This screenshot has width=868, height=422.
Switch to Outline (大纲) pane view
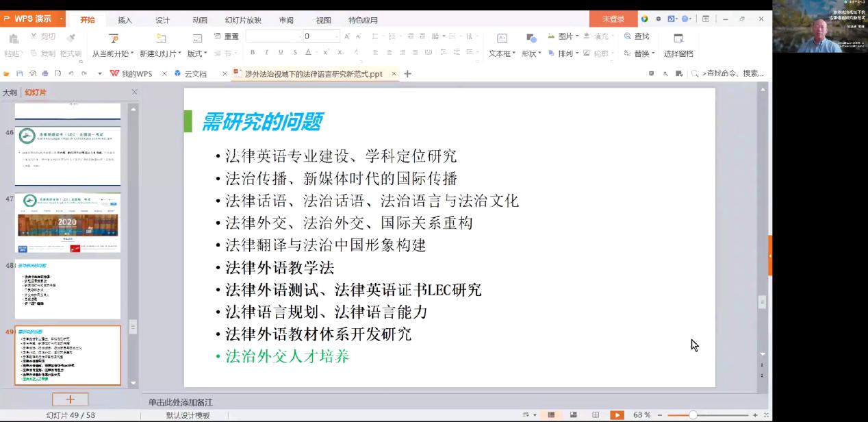(10, 92)
